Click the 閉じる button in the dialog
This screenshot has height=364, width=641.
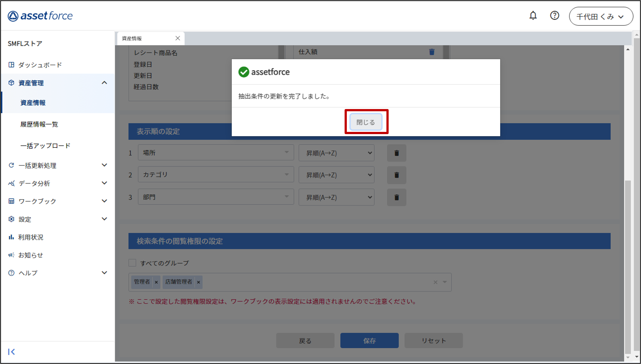(366, 122)
